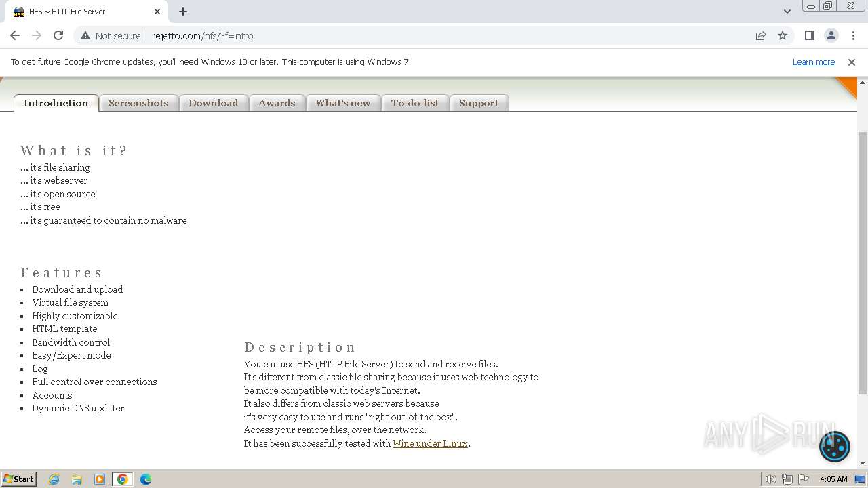
Task: Click the 'Features' heading
Action: click(x=61, y=272)
